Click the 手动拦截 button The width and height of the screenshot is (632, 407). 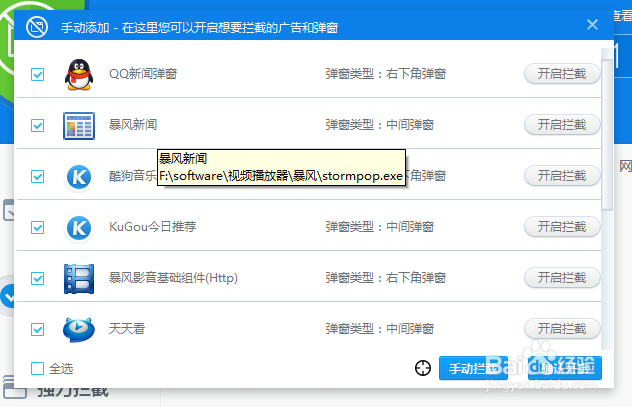tap(473, 368)
